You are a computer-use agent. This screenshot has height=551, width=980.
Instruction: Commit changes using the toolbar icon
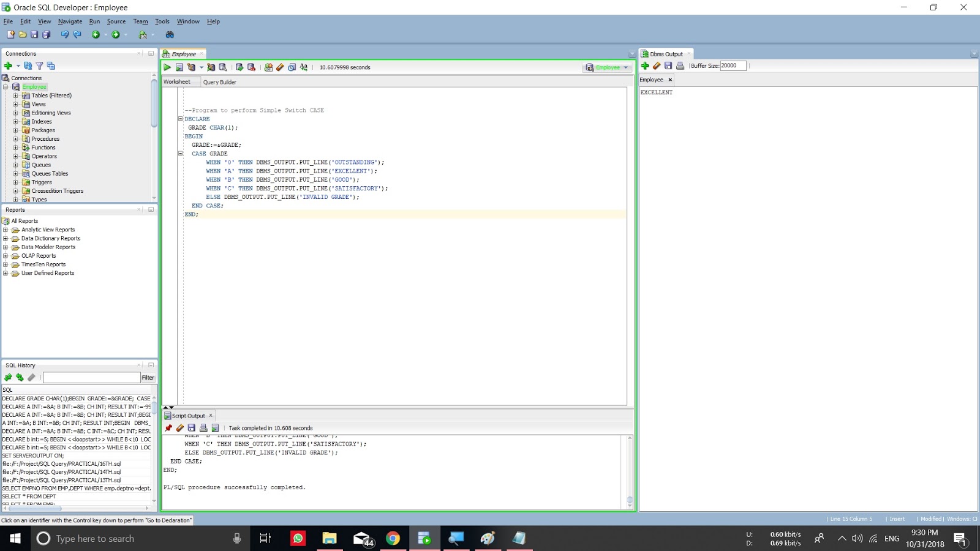(x=239, y=67)
